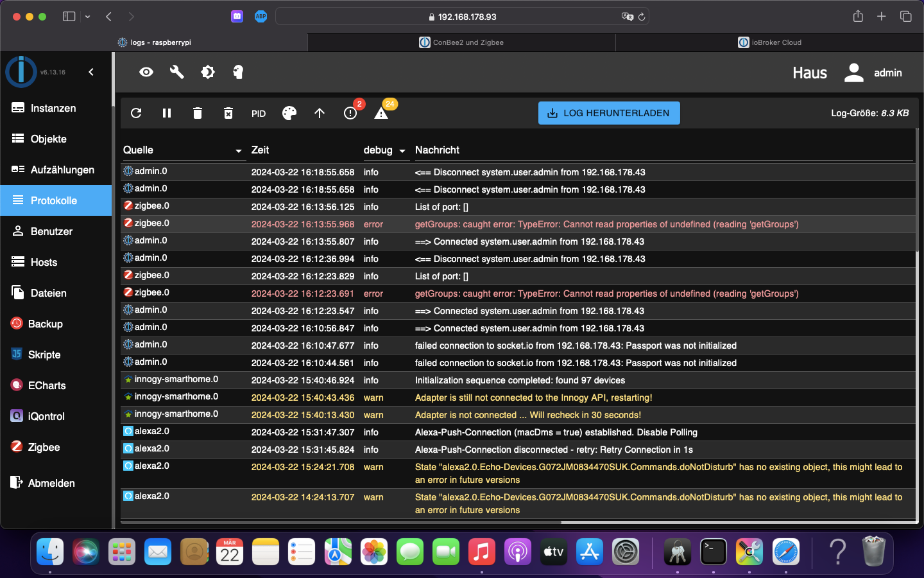The width and height of the screenshot is (924, 578).
Task: Open System Settings from the dock
Action: pyautogui.click(x=626, y=552)
